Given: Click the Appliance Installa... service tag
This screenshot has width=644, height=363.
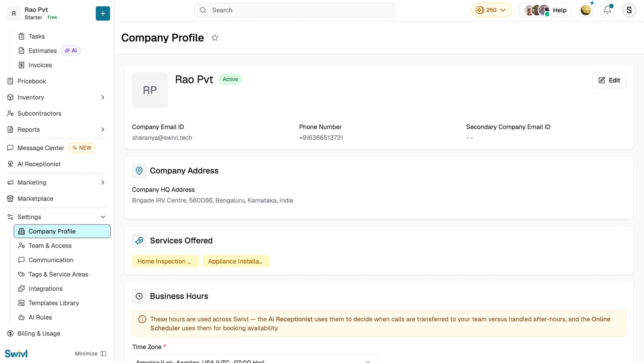Looking at the screenshot, I should pyautogui.click(x=236, y=262).
